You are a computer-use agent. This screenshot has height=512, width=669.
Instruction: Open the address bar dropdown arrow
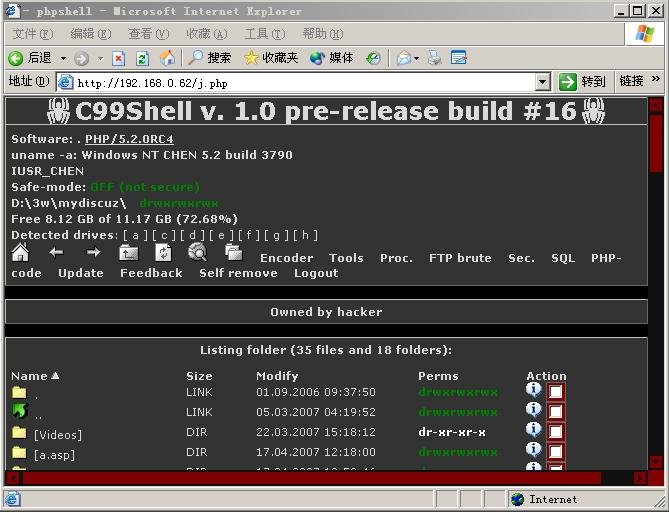point(542,82)
